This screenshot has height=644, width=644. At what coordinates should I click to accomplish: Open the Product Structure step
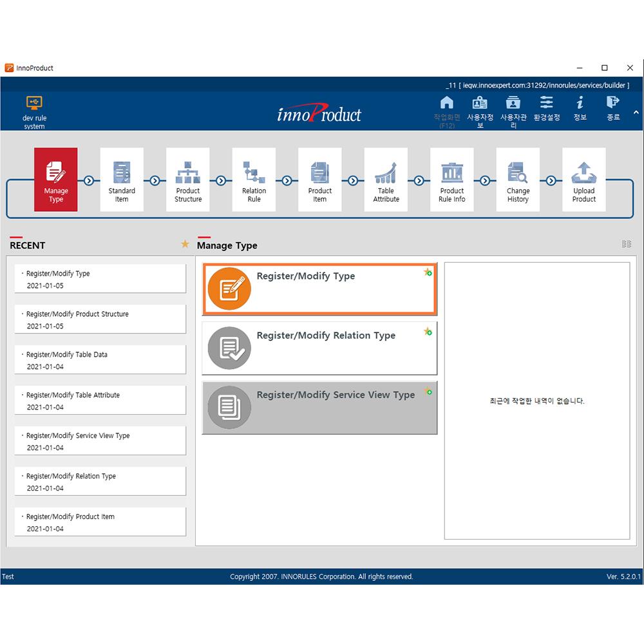[187, 179]
